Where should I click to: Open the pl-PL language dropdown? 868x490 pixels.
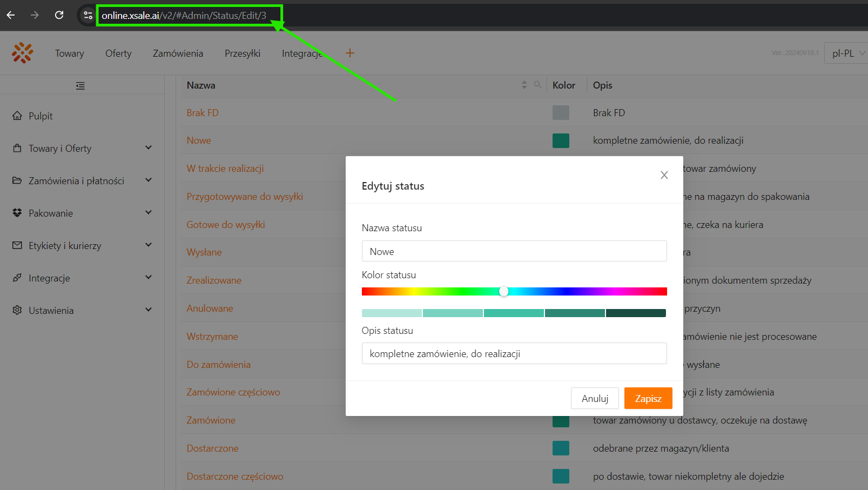[847, 53]
